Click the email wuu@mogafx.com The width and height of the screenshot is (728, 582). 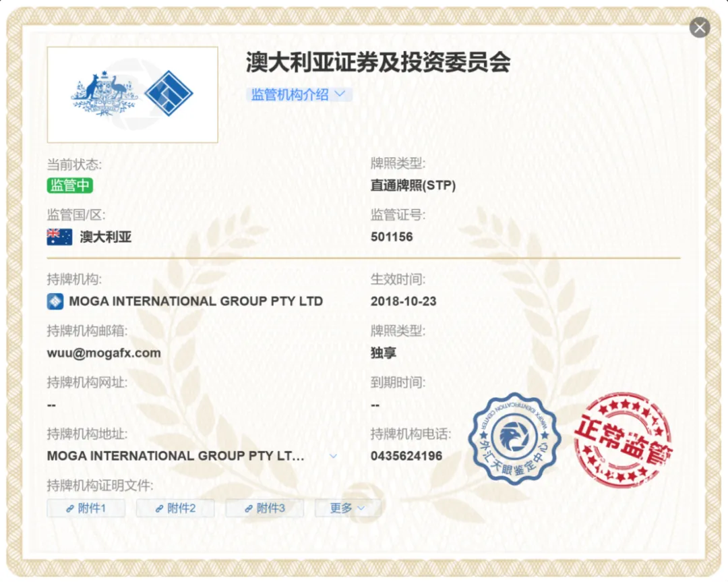pos(104,353)
